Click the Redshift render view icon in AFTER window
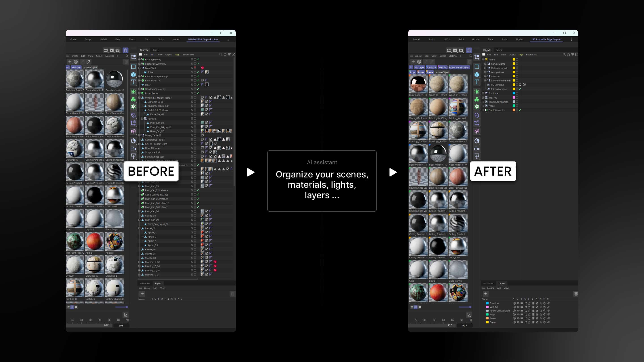 469,50
